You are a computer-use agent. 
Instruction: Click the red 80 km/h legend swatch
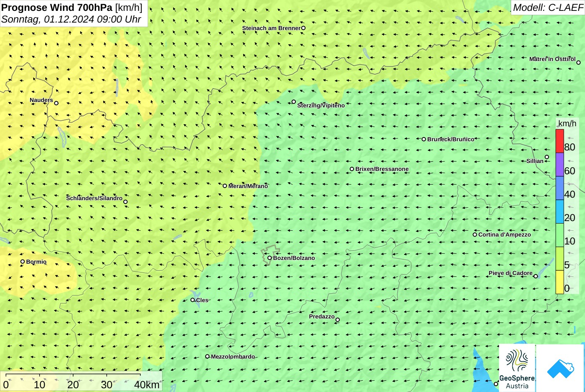pyautogui.click(x=560, y=141)
